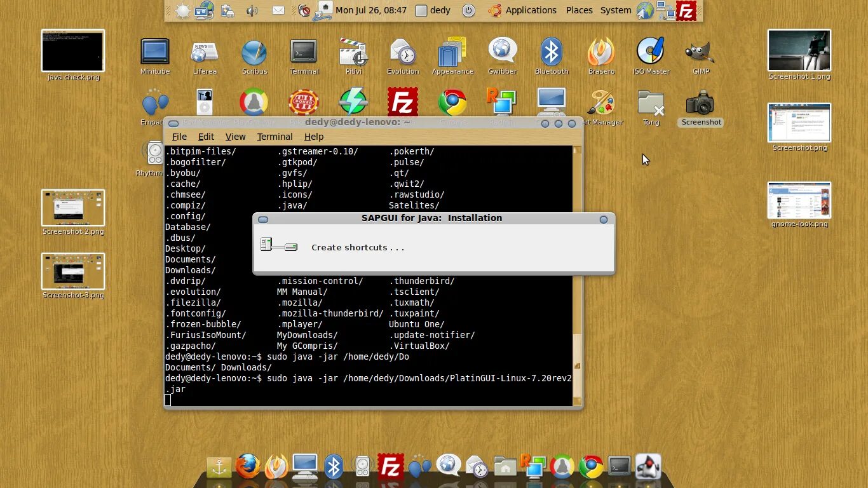868x488 pixels.
Task: Open the Terminal menu in terminal window
Action: [275, 137]
